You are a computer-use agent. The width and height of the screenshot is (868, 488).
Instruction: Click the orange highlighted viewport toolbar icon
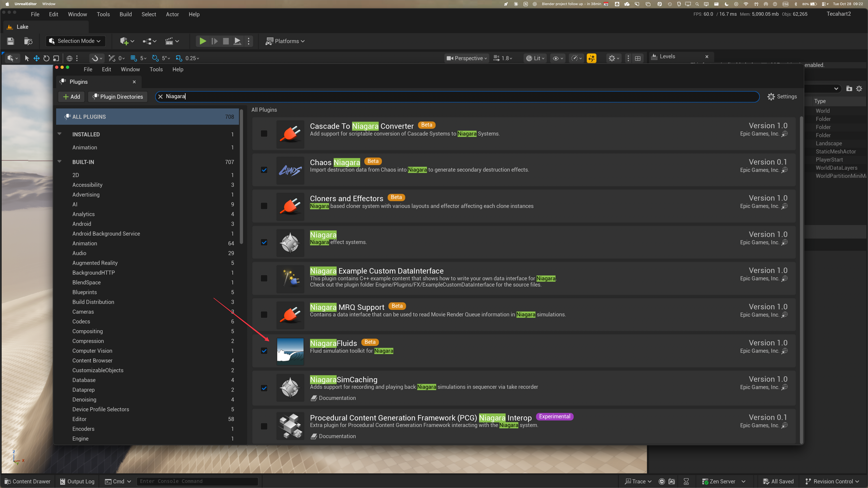tap(591, 58)
